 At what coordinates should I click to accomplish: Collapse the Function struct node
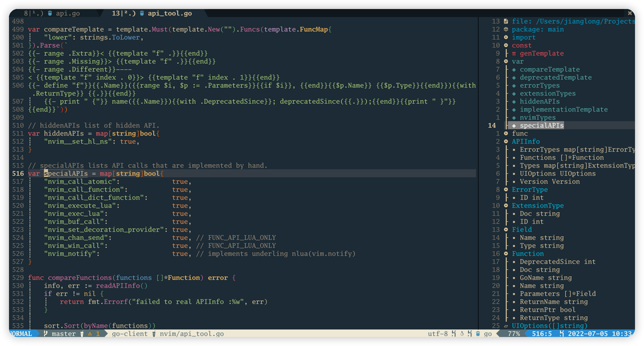506,254
